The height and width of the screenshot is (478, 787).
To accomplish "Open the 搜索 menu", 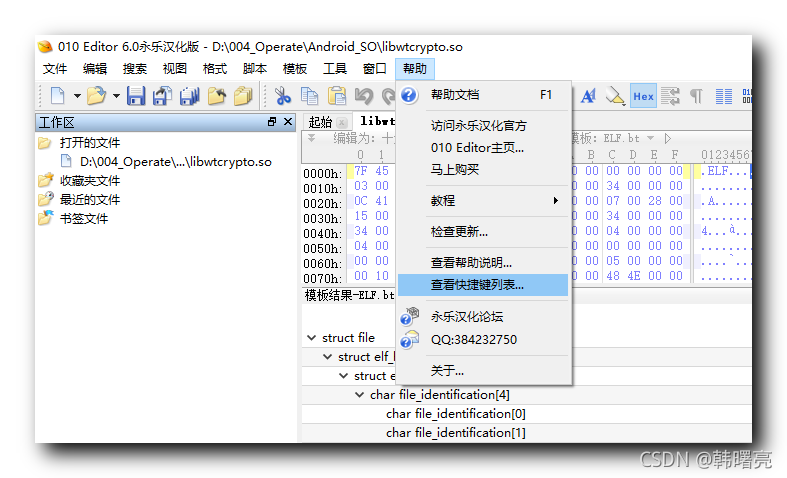I will (x=135, y=69).
